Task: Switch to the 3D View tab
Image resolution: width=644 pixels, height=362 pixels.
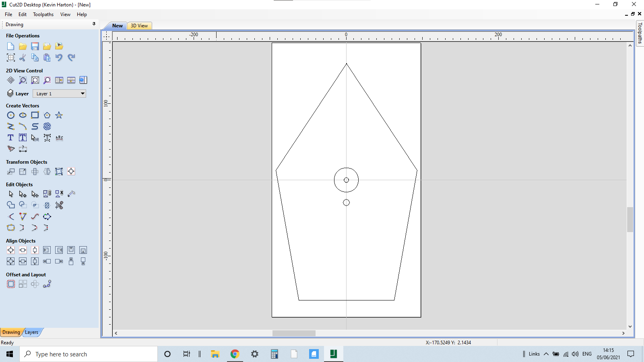Action: point(139,25)
